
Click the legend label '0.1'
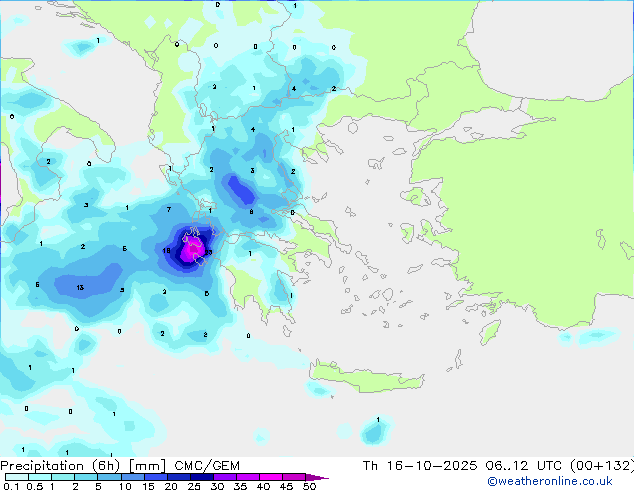[x=11, y=486]
